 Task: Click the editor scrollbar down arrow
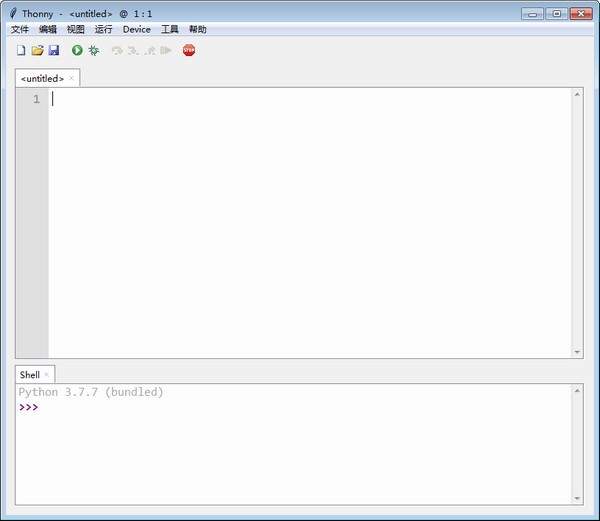(577, 352)
